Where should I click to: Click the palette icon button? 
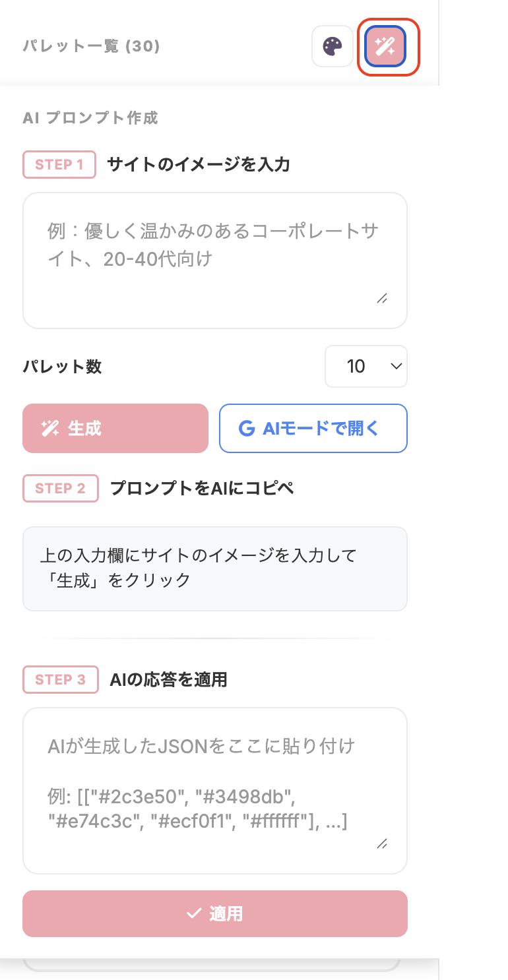pos(333,46)
